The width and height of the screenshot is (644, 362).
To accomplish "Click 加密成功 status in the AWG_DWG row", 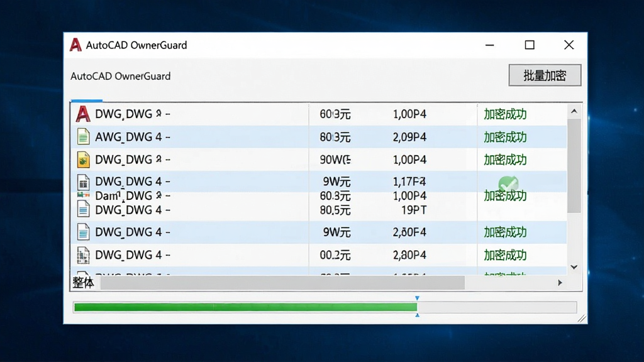I will (505, 137).
